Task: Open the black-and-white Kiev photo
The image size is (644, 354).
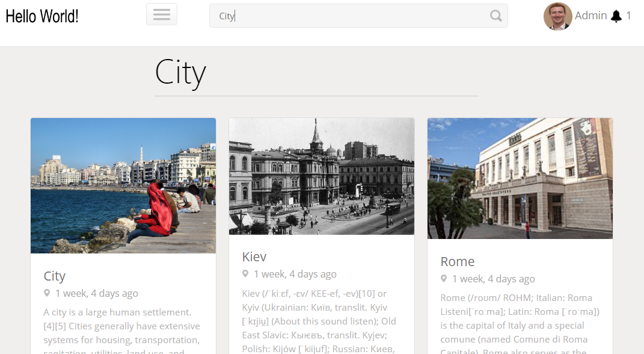Action: point(322,176)
